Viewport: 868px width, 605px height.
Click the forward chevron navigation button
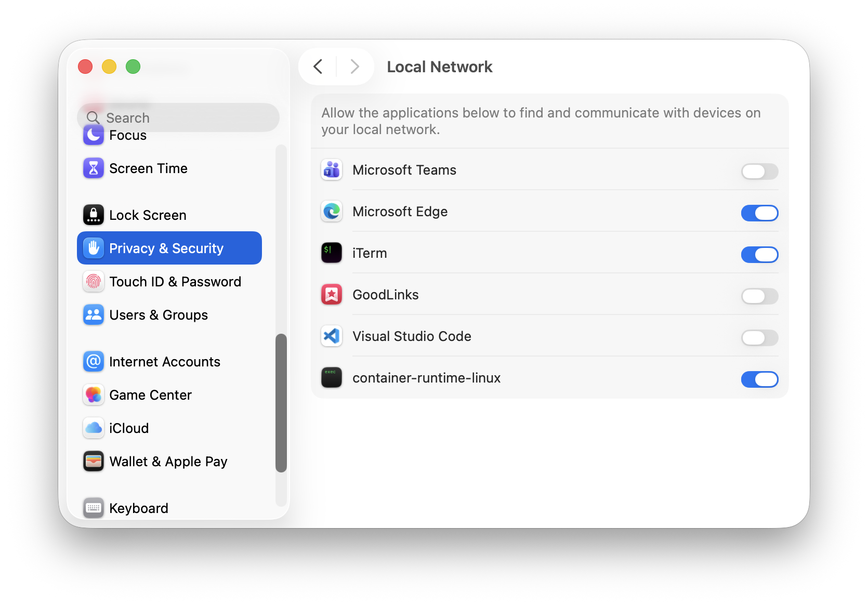(x=354, y=67)
